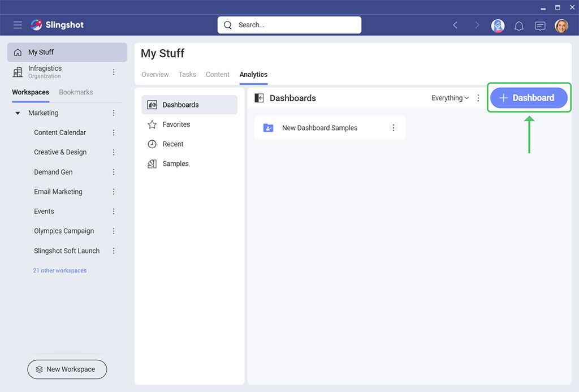Open the user profile photo

(561, 25)
